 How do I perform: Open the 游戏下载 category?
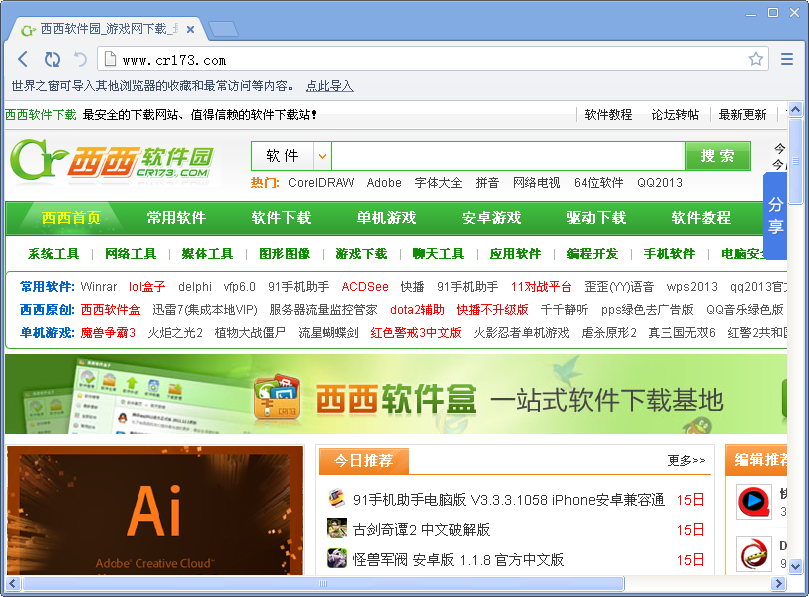tap(361, 254)
